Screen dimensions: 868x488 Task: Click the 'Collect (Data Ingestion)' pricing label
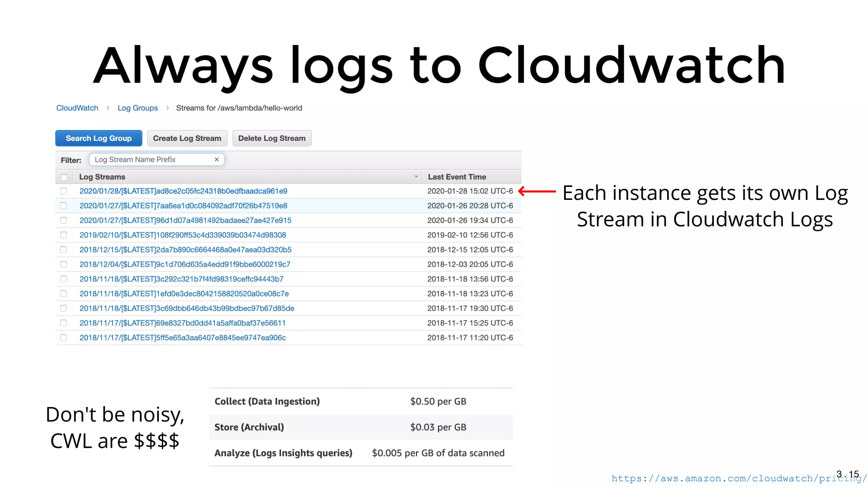pyautogui.click(x=267, y=402)
